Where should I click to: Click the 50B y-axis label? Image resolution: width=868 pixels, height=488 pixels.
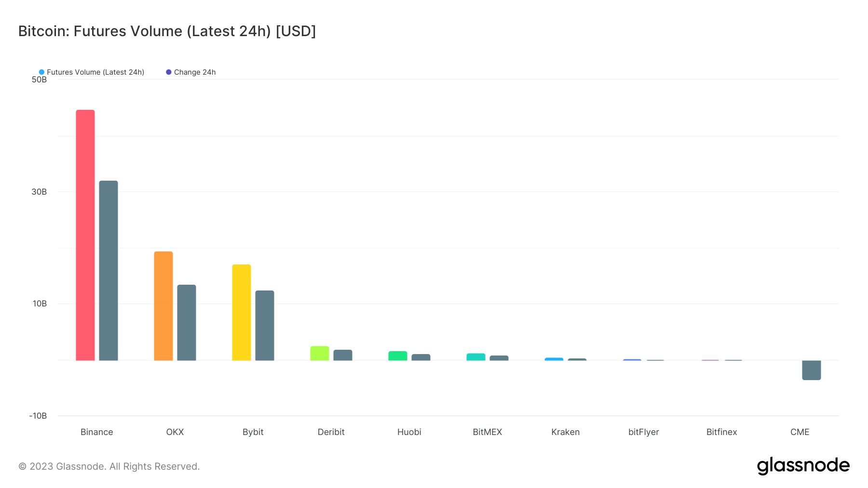click(x=40, y=79)
